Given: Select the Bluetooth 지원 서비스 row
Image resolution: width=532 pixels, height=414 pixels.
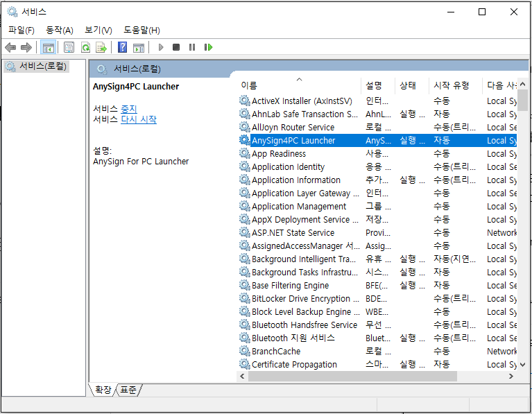Looking at the screenshot, I should click(x=377, y=338).
